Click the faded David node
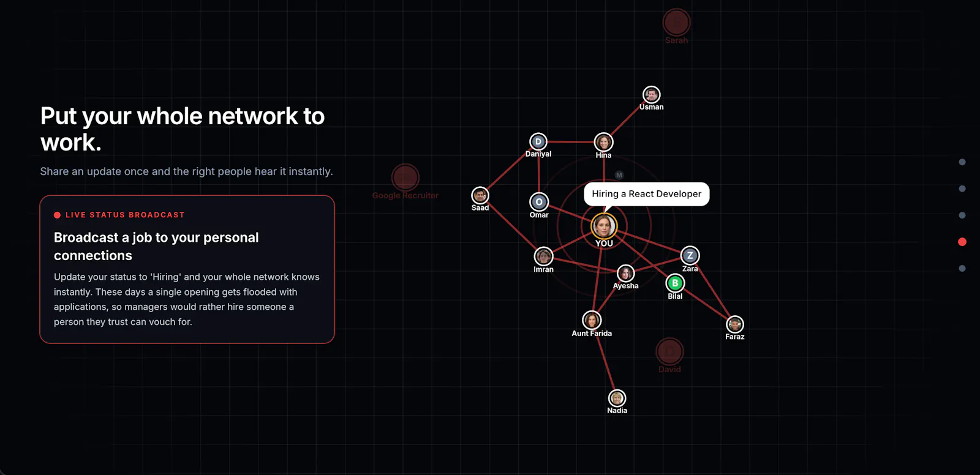Image resolution: width=980 pixels, height=475 pixels. tap(669, 351)
